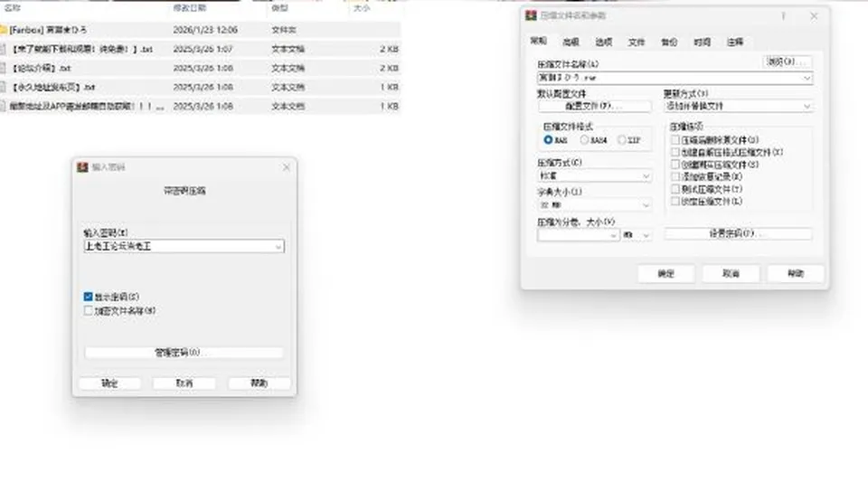Sort file list by the 类型 type column

click(280, 8)
